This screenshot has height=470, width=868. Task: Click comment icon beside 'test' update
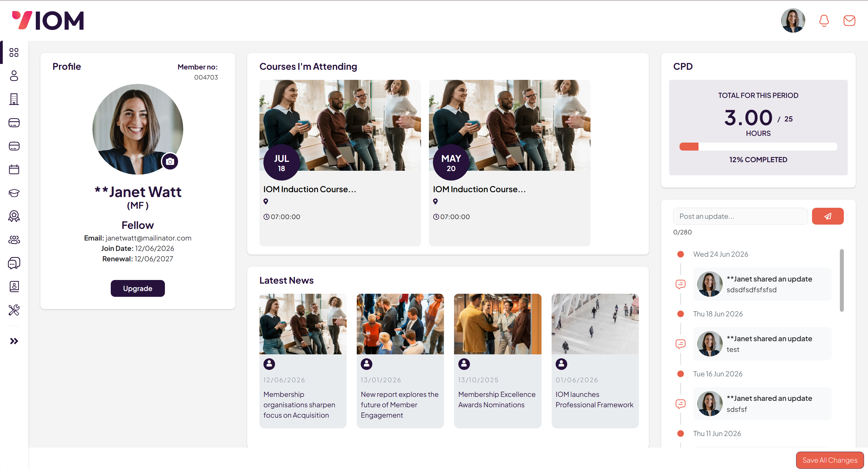(680, 344)
